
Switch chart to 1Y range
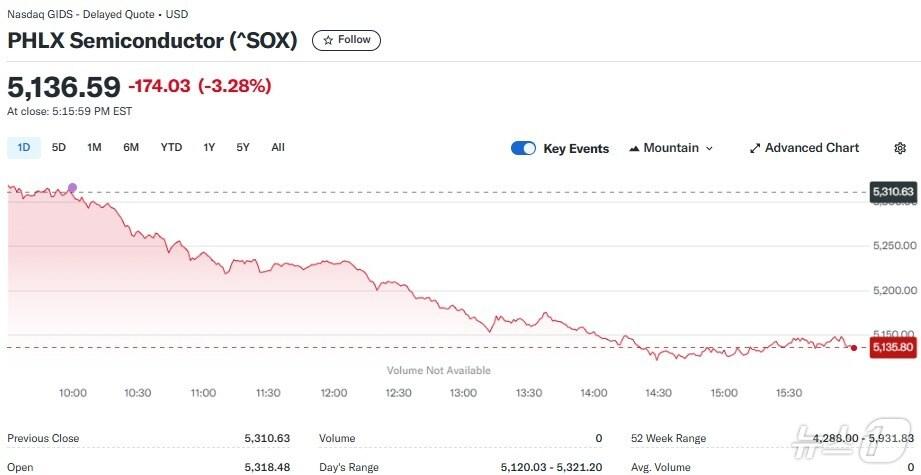[x=209, y=147]
